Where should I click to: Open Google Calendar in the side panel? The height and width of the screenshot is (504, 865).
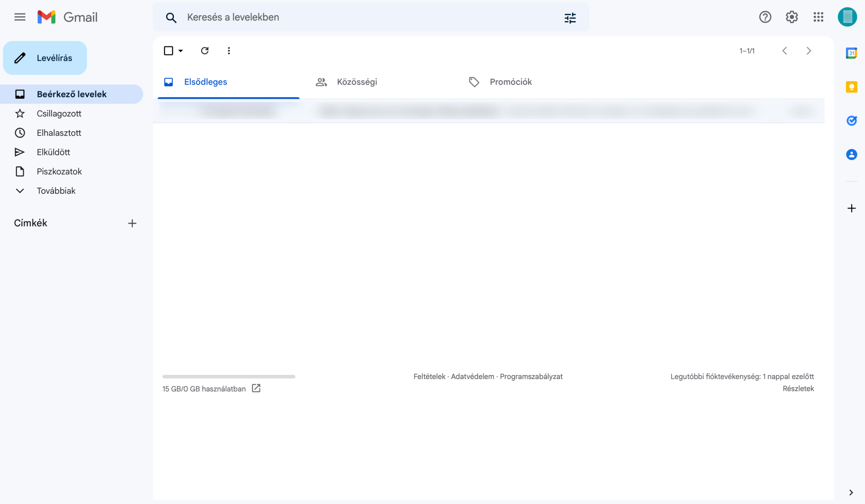(x=852, y=53)
